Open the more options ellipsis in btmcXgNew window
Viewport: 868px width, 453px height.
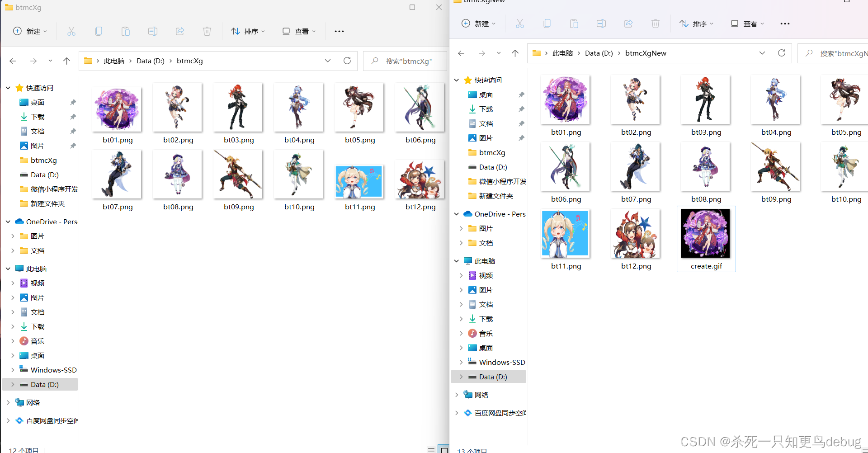coord(785,24)
